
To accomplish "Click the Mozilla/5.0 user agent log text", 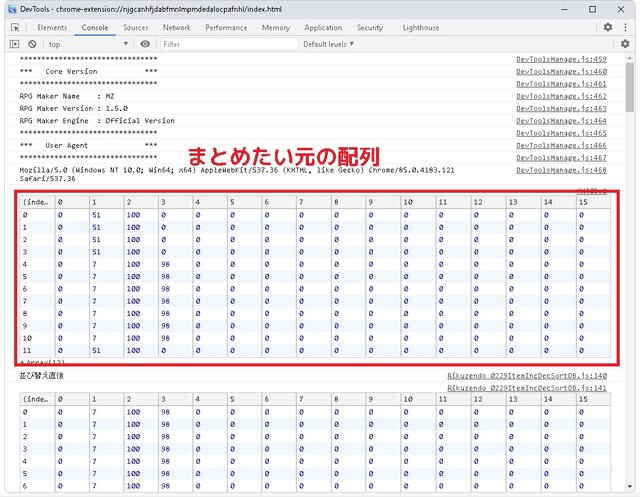I will tap(237, 174).
